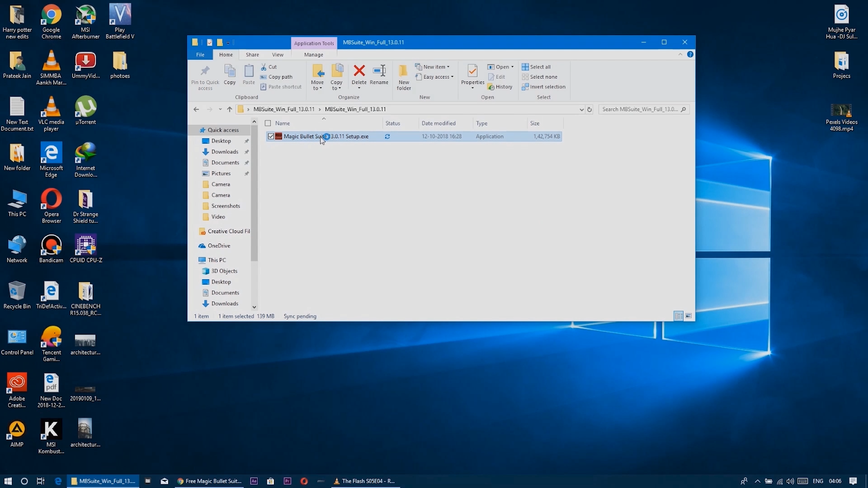Open recent locations dropdown arrow
The image size is (868, 488).
[220, 110]
